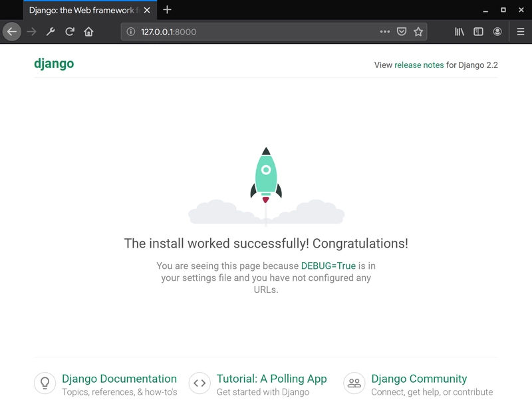Viewport: 532px width, 412px height.
Task: Click the code brackets tutorial icon
Action: 199,383
